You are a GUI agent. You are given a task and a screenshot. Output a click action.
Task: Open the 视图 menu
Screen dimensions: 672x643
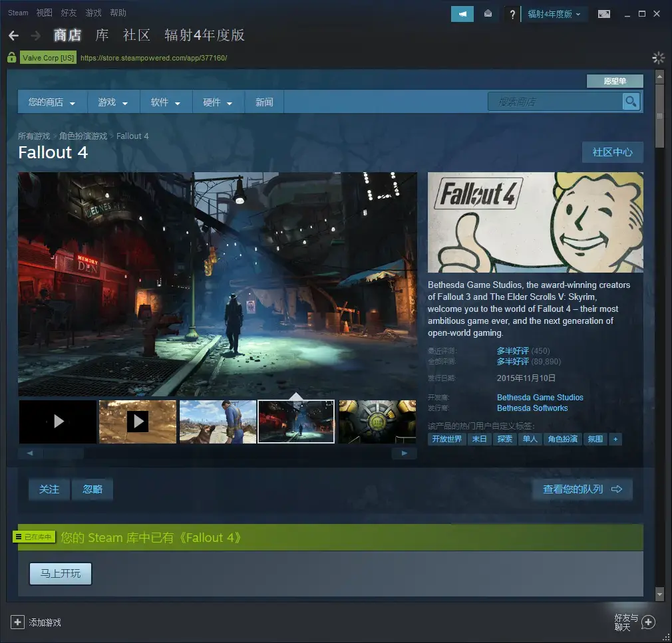coord(44,13)
